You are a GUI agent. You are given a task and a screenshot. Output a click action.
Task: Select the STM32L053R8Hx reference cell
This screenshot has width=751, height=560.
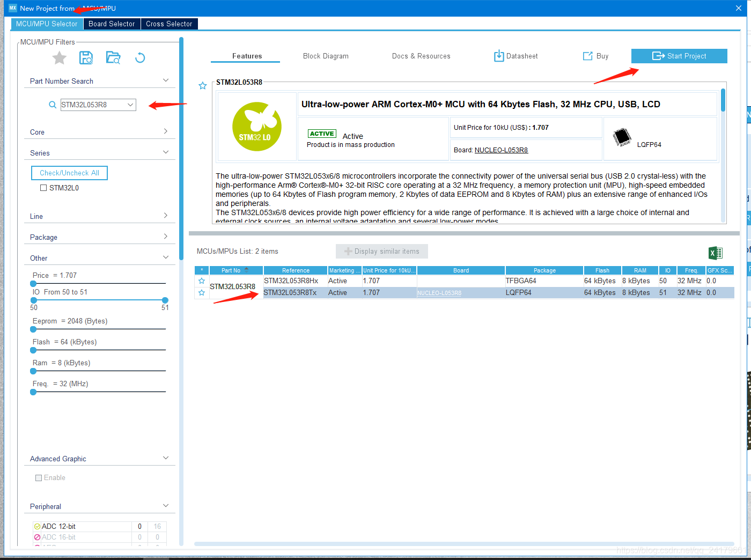click(295, 281)
